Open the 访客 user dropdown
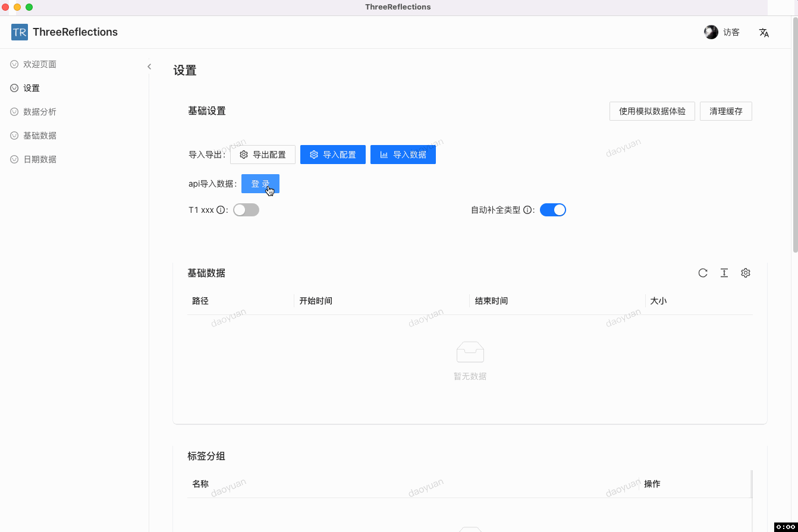Image resolution: width=798 pixels, height=532 pixels. (731, 33)
